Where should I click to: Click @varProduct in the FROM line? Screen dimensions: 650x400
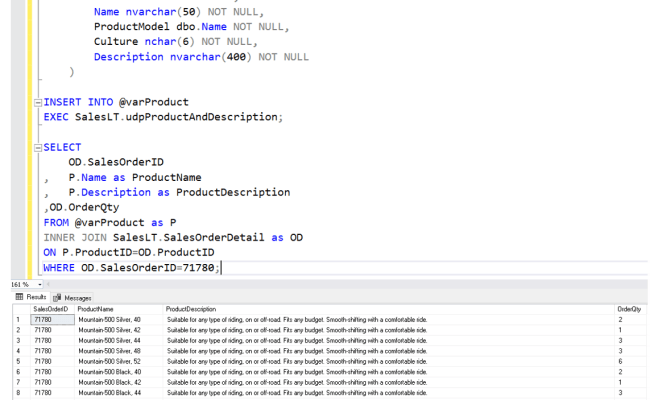tap(109, 223)
